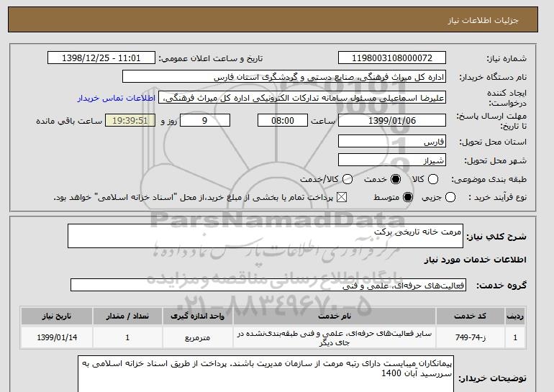Click the general description field مرمت خانه تاریخی برکت
The width and height of the screenshot is (554, 392).
265,236
